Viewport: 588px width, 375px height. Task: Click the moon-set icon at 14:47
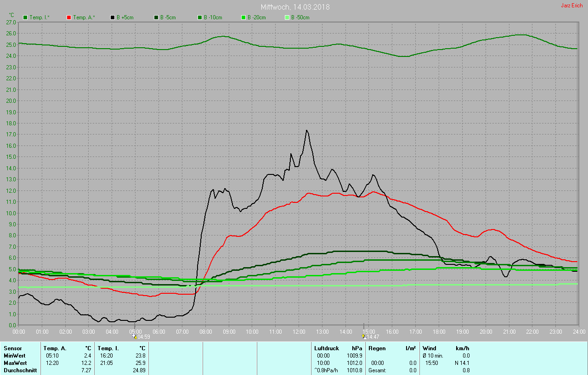point(364,336)
